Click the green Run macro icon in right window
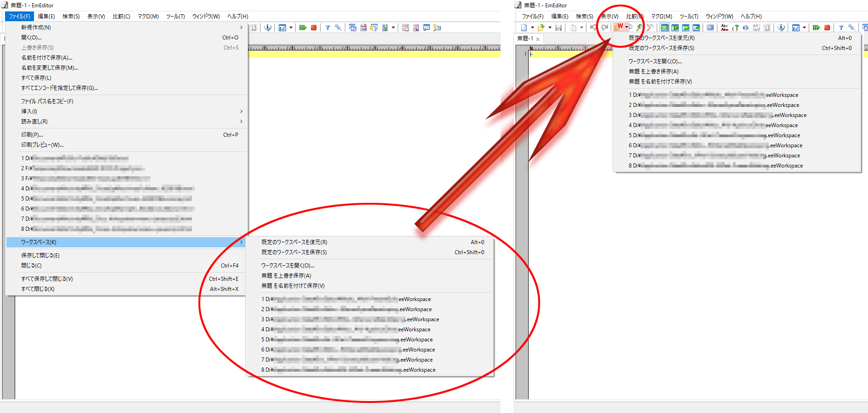 (816, 28)
